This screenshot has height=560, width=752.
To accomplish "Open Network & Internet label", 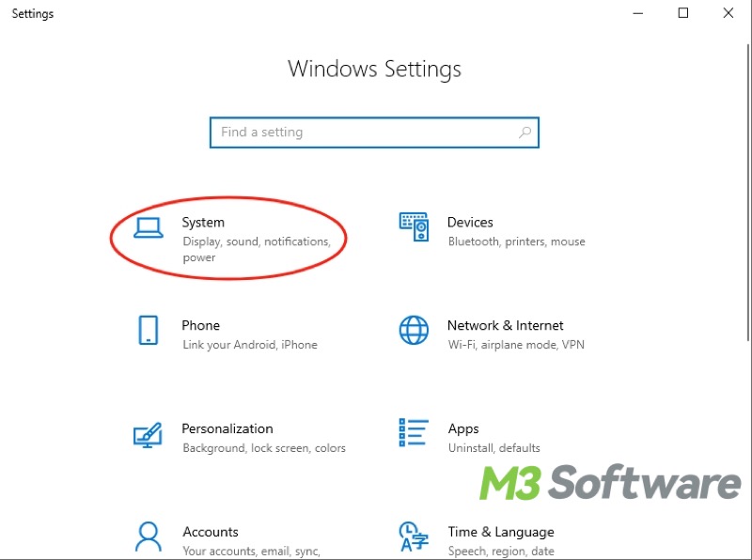I will 506,325.
